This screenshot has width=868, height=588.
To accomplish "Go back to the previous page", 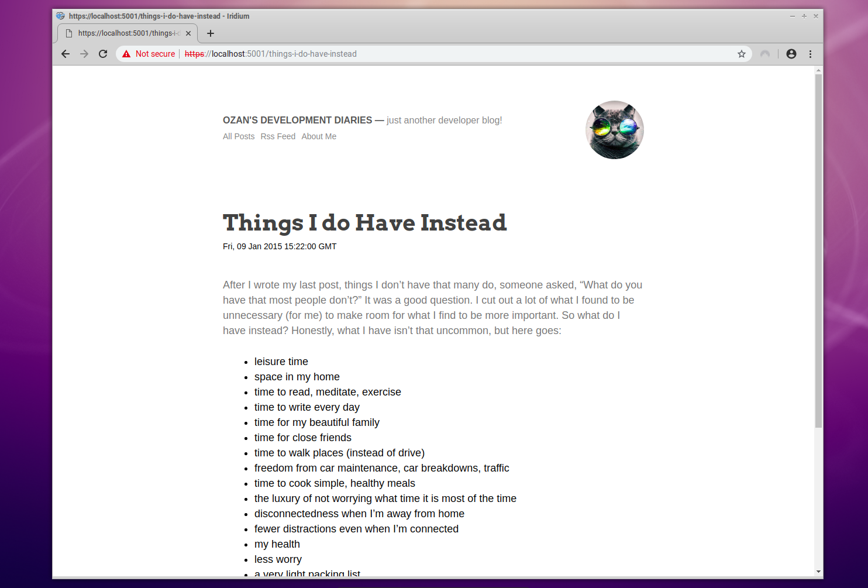I will tap(66, 54).
